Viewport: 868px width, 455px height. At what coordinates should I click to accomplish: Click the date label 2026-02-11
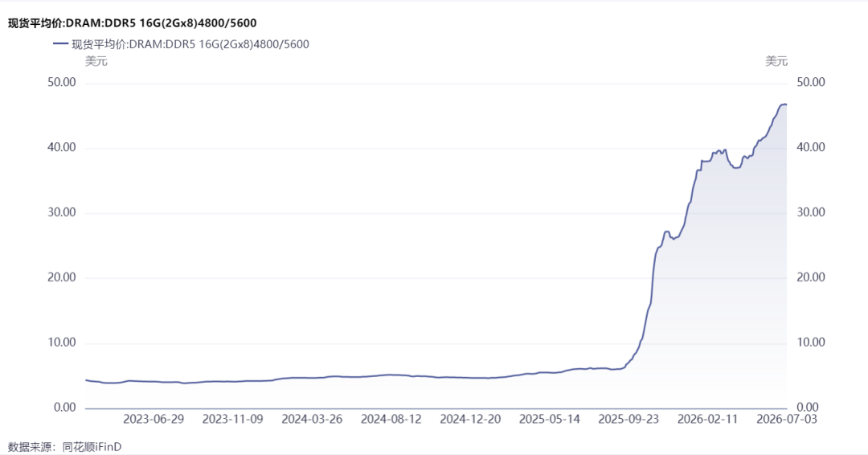[707, 420]
